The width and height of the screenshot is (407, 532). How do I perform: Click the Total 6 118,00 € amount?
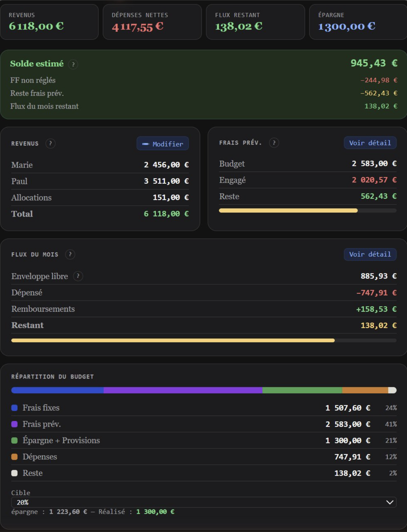pyautogui.click(x=166, y=214)
